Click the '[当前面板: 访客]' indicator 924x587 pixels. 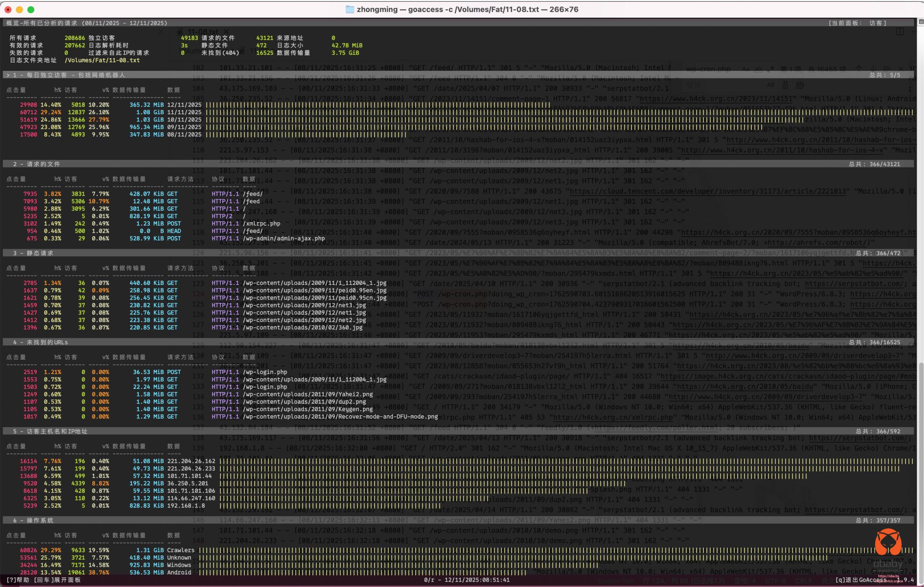click(857, 23)
